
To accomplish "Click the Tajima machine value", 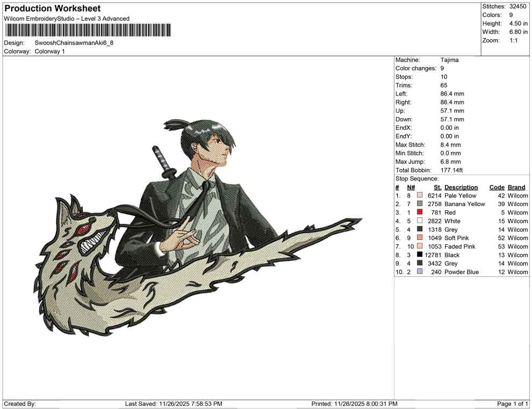I will (x=449, y=60).
